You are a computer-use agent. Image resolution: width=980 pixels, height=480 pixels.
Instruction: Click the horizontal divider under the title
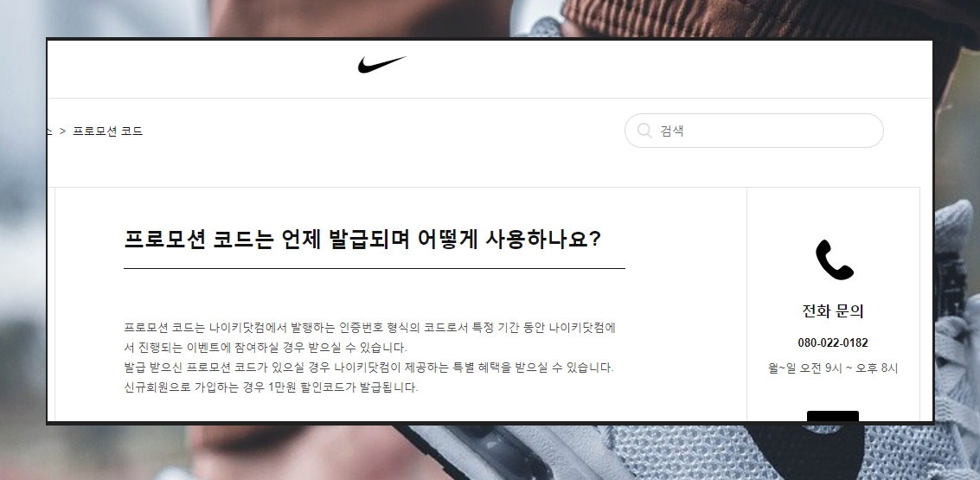coord(375,268)
